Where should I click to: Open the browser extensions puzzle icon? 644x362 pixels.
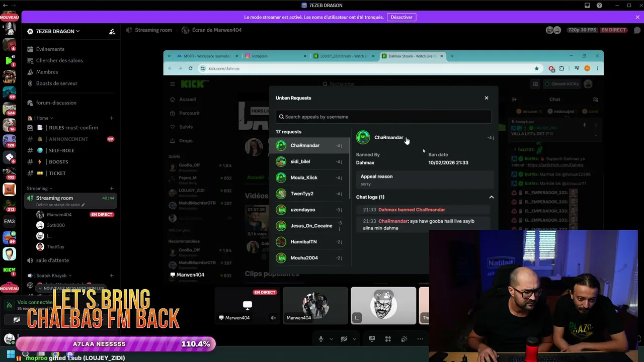tap(562, 68)
